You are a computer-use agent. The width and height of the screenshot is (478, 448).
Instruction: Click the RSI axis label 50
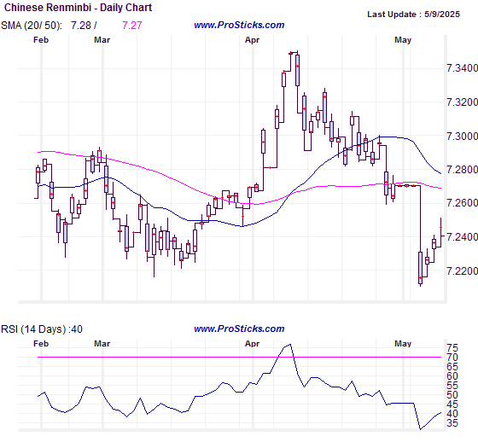(452, 395)
